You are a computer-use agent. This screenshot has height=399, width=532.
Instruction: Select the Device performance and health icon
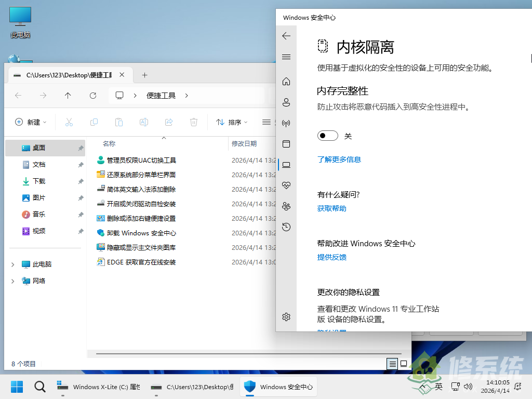click(286, 185)
